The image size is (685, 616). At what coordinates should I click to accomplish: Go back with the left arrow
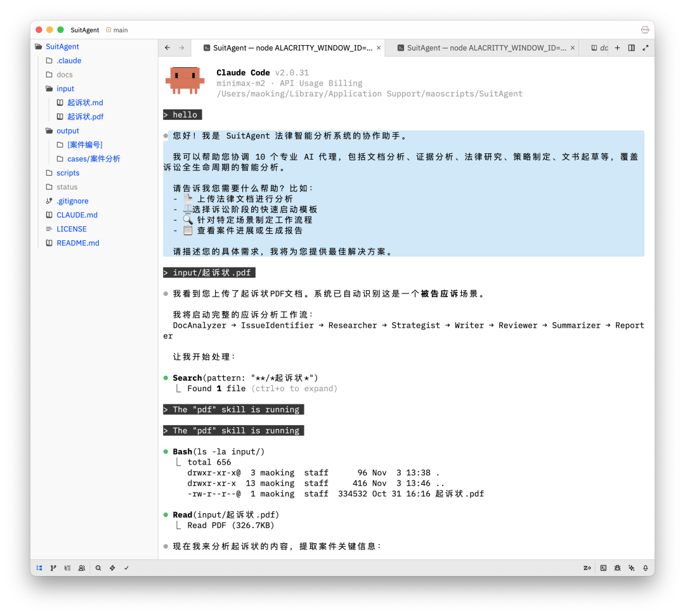[167, 48]
